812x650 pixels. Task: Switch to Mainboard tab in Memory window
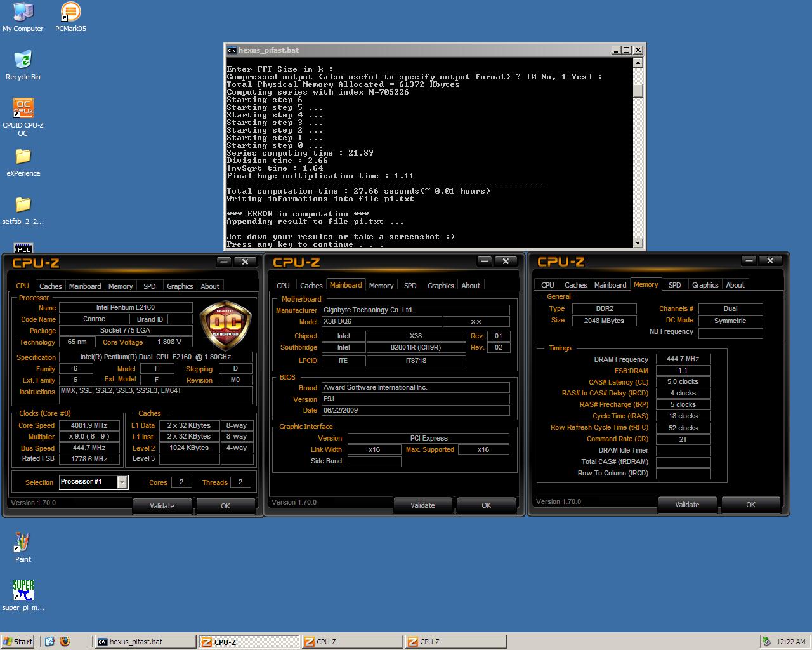(x=610, y=285)
